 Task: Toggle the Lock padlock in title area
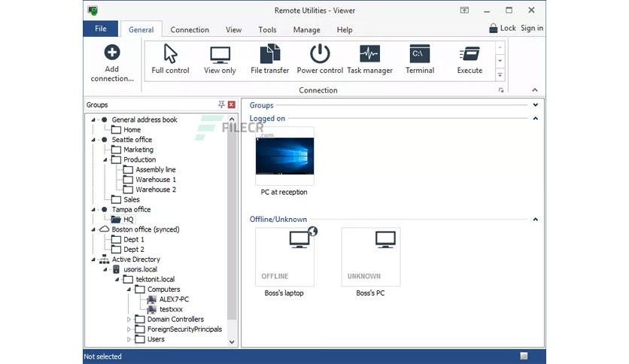[494, 28]
